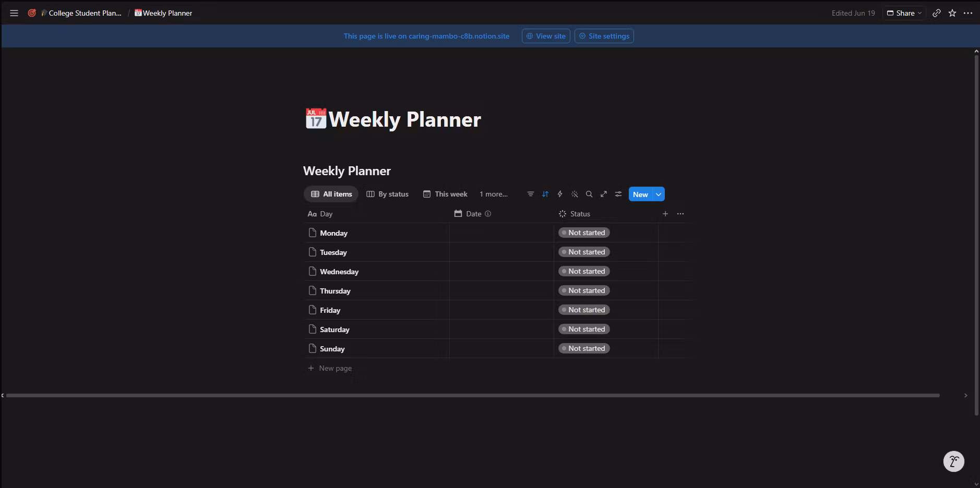Screen dimensions: 980x488
Task: Open automations lightning icon
Action: (560, 194)
